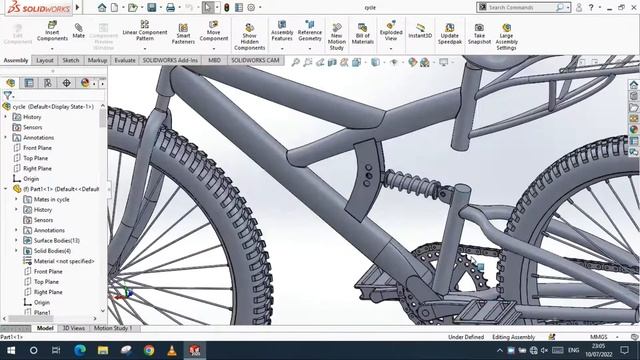Click the feature tree vertical scrollbar
Screen dimensions: 640x360
click(102, 118)
